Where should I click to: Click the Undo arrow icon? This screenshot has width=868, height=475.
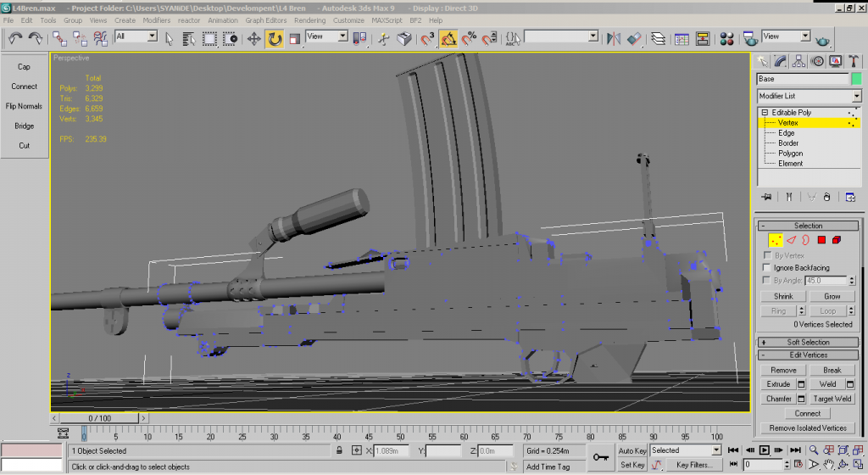pos(15,38)
